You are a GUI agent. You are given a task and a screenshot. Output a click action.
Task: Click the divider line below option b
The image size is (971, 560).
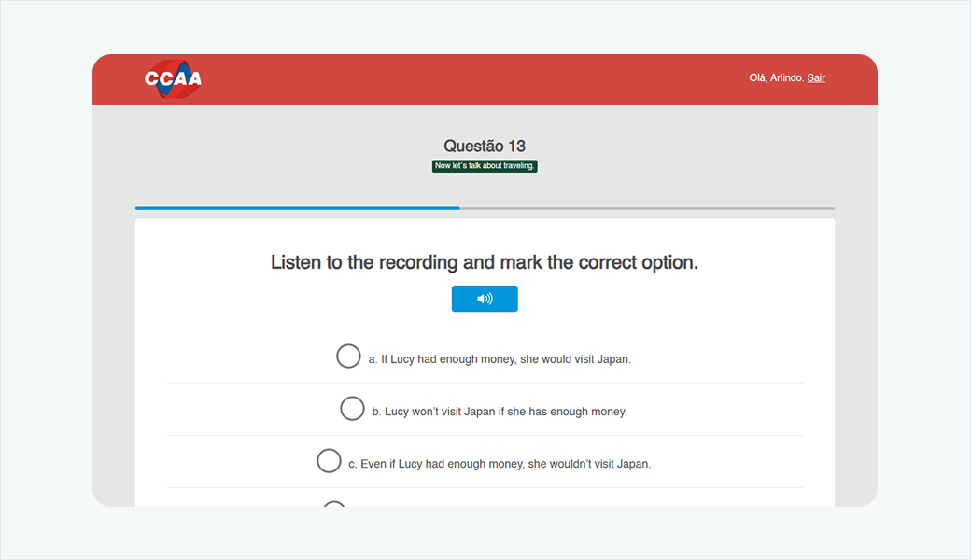pos(485,435)
